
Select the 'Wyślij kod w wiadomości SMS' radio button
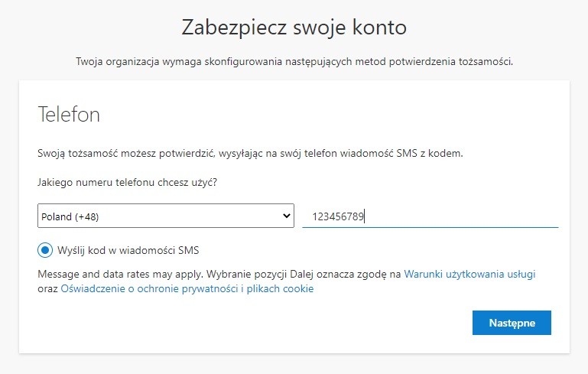[45, 250]
